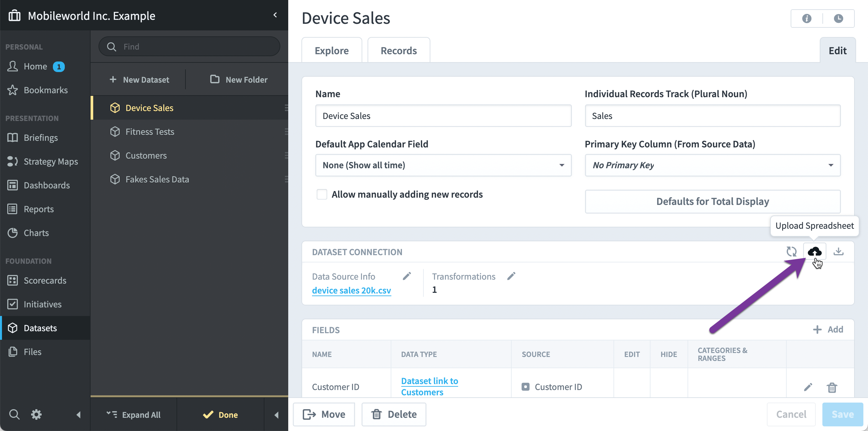The image size is (868, 431).
Task: Click the Transformations pencil icon
Action: (511, 276)
